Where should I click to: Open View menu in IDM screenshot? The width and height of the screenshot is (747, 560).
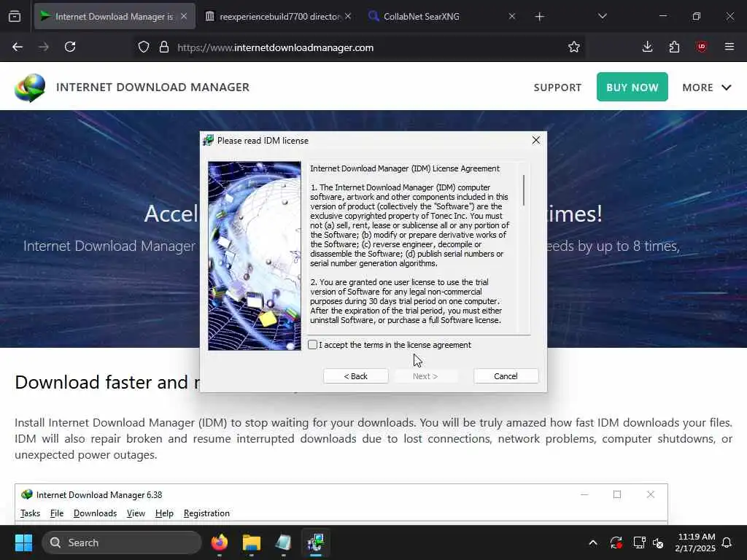(136, 513)
